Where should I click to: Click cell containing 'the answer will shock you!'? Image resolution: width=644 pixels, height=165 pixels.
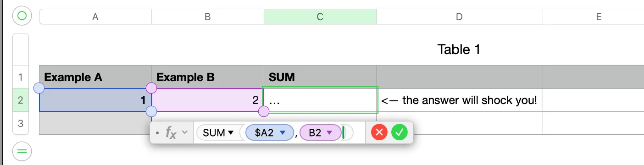pyautogui.click(x=460, y=100)
